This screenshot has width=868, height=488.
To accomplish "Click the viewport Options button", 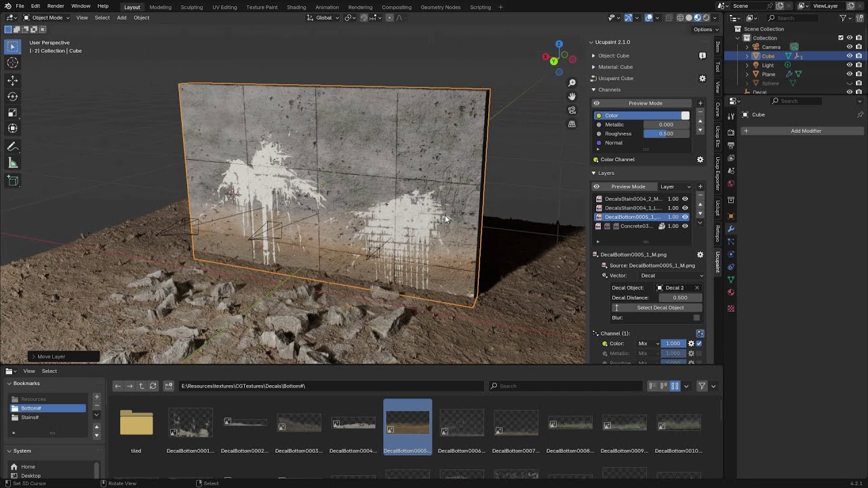I will click(x=705, y=29).
